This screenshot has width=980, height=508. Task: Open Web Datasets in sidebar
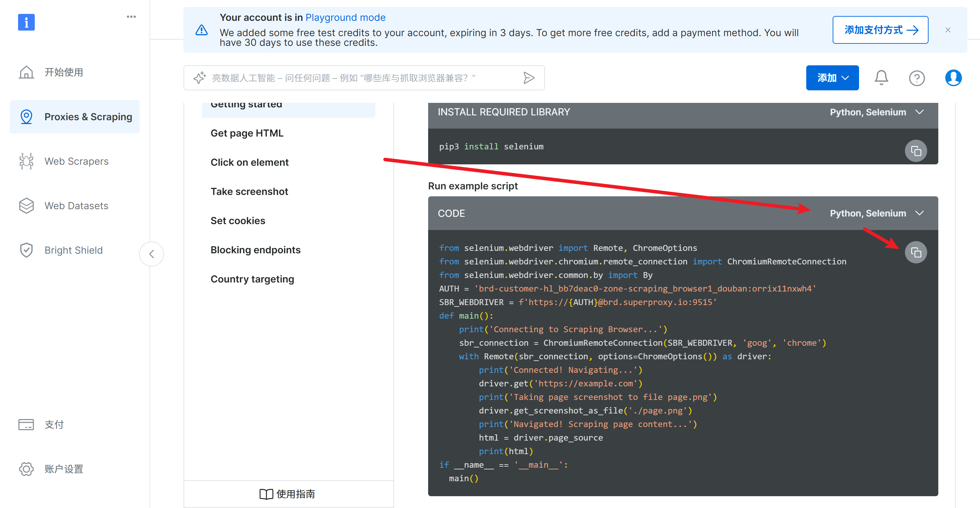(76, 206)
